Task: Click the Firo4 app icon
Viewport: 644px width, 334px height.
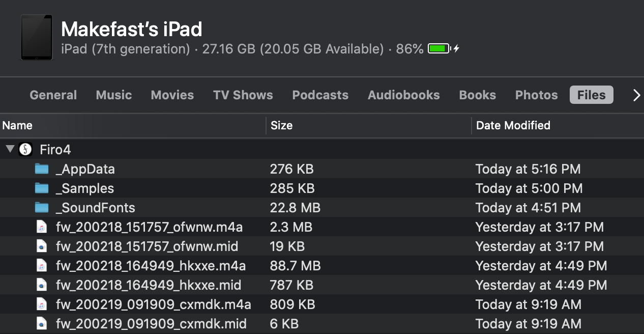Action: click(x=25, y=150)
